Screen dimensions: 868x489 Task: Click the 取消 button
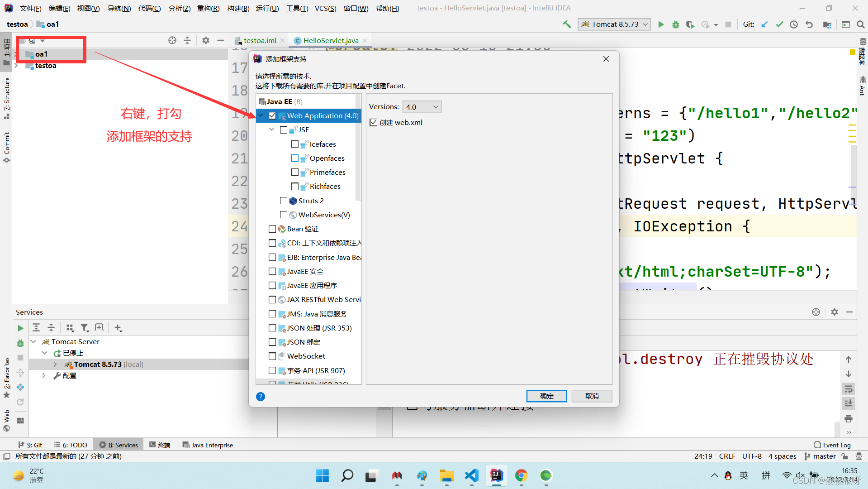tap(592, 396)
